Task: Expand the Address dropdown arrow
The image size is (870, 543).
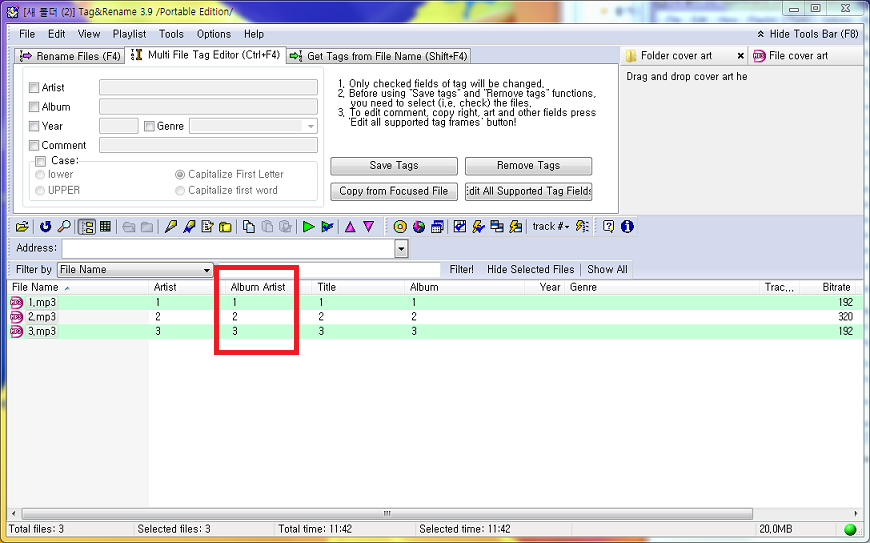Action: pos(402,248)
